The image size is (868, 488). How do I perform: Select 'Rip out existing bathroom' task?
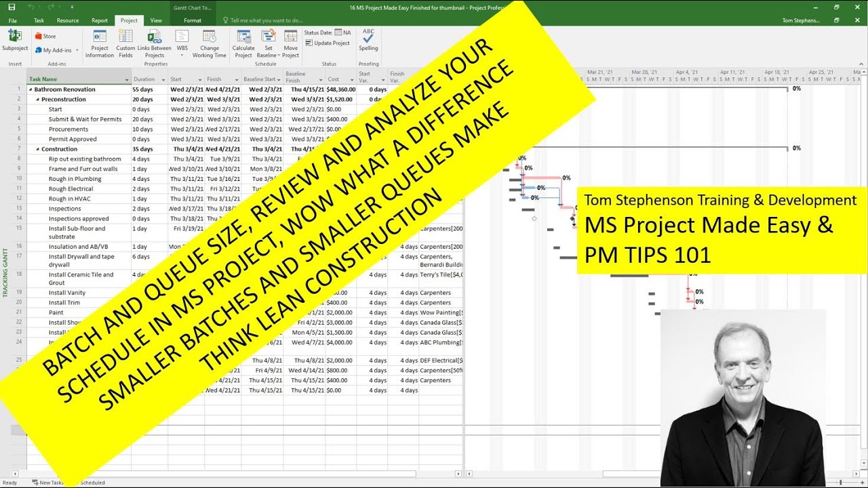(x=85, y=159)
